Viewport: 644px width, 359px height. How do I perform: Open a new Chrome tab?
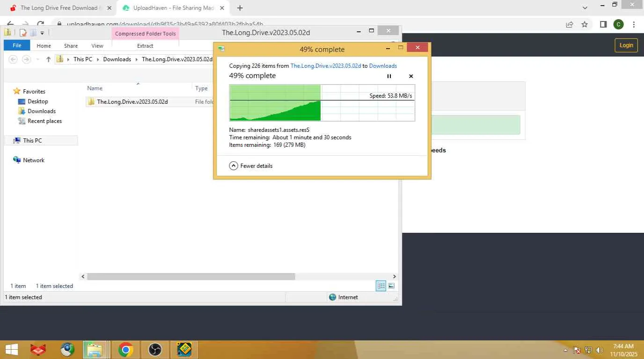(x=240, y=8)
